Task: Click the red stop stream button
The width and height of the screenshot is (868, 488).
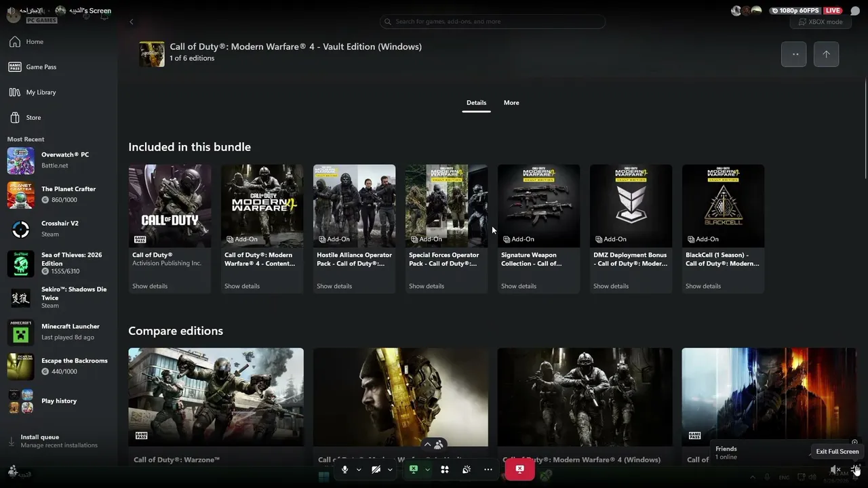Action: click(x=519, y=469)
